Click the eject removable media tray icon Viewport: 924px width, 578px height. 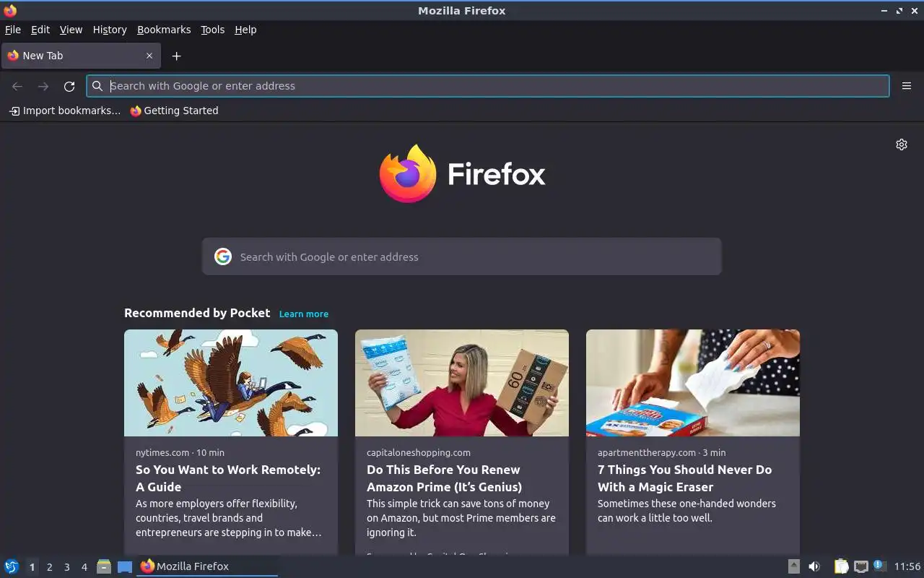[793, 566]
